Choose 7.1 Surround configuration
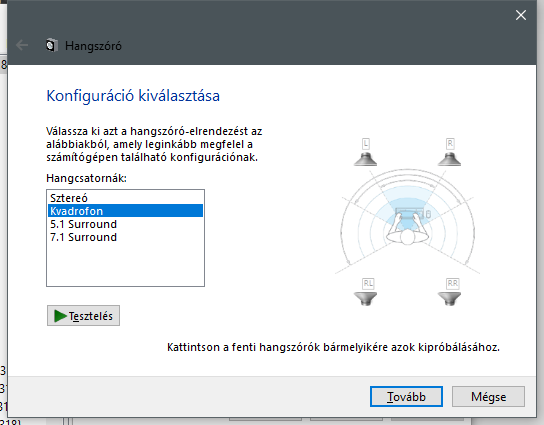The width and height of the screenshot is (544, 425). click(125, 237)
